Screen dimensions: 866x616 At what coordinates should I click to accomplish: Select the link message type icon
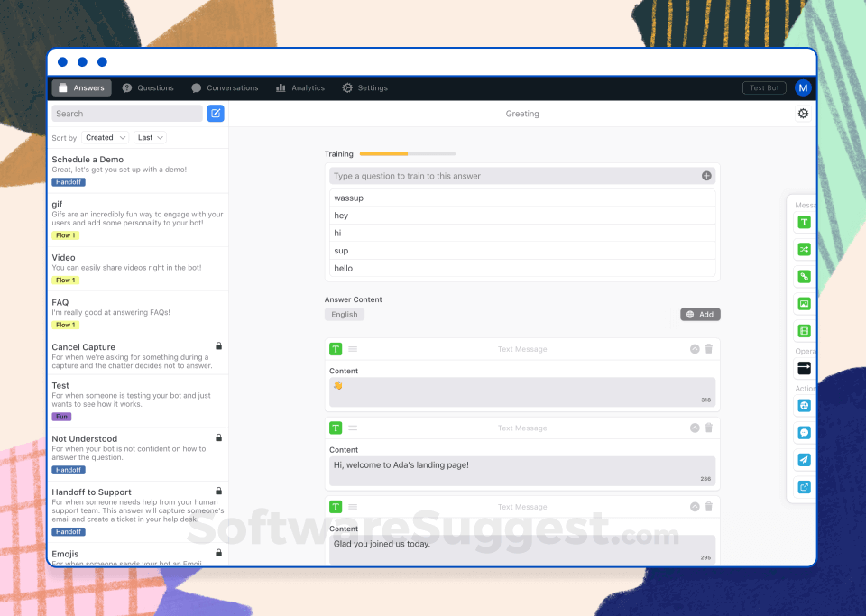click(x=804, y=276)
